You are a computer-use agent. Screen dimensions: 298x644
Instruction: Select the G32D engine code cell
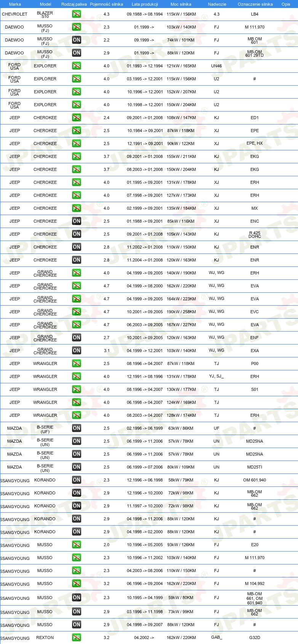[255, 638]
